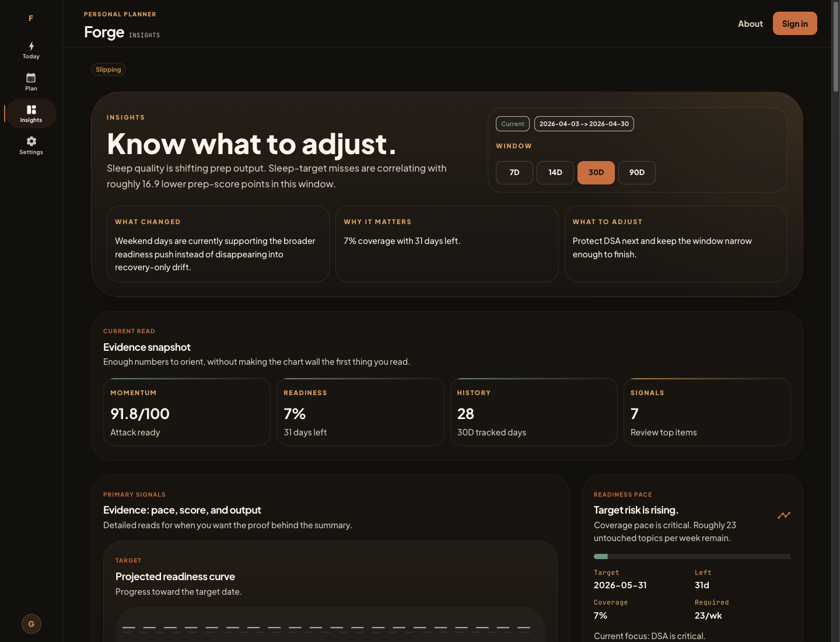
Task: Click the '30D tracked days' label
Action: tap(492, 432)
